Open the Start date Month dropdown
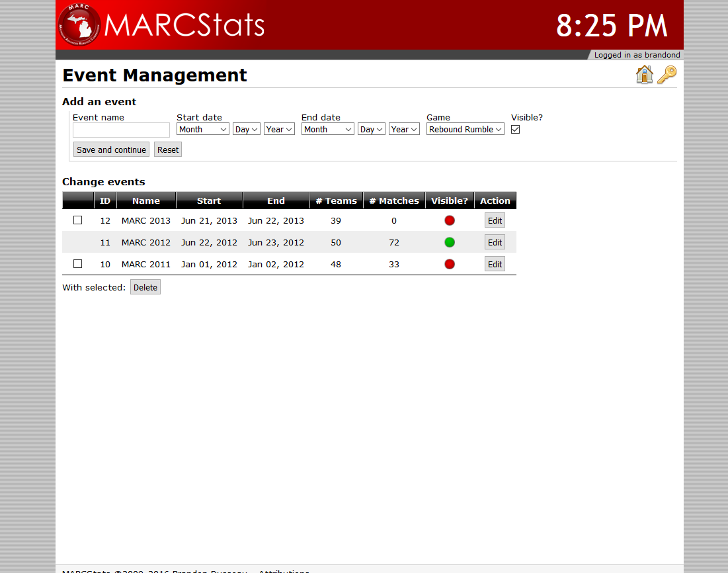Viewport: 728px width, 573px height. click(x=203, y=129)
